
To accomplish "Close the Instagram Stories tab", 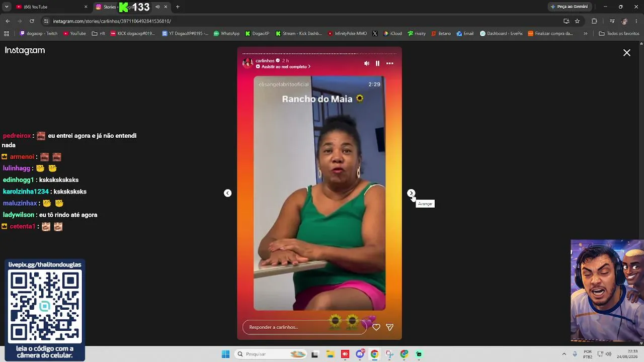I will tap(166, 7).
